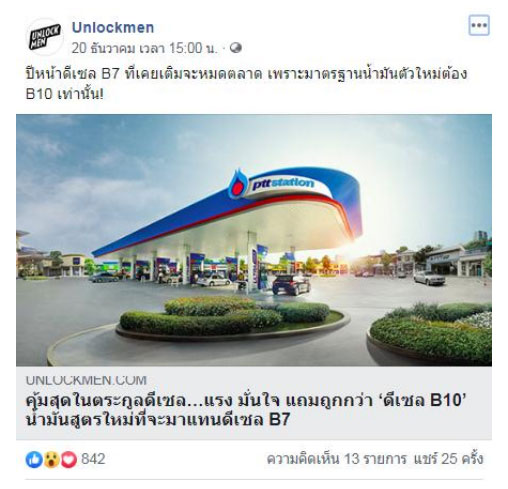Show shares via แชร์ 25 ครั้ง
The image size is (508, 489).
click(x=448, y=459)
